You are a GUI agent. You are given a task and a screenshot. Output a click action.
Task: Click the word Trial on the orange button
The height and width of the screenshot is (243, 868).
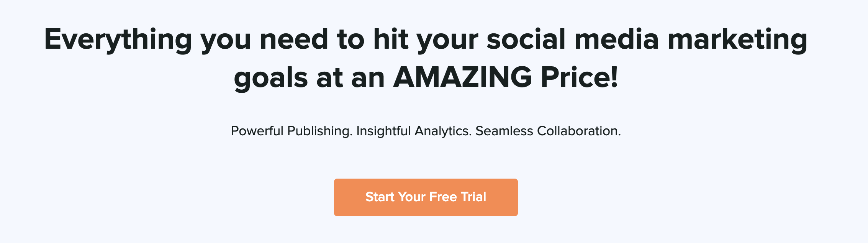click(473, 197)
